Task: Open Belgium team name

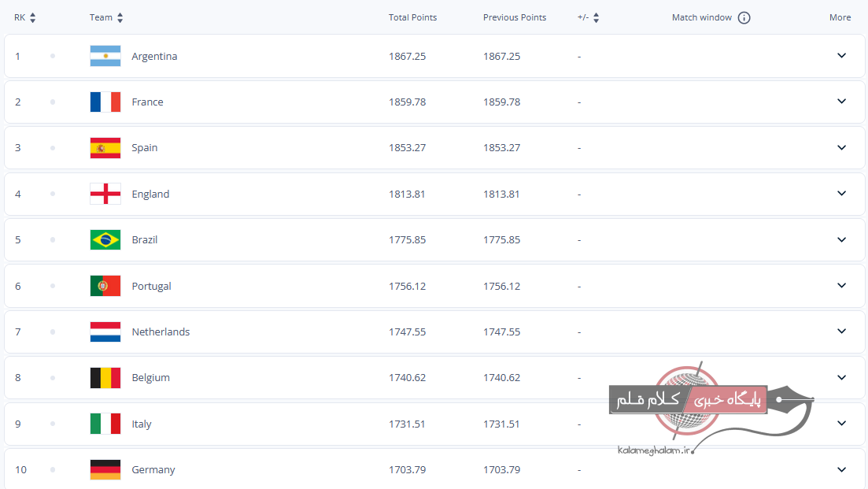Action: point(150,378)
